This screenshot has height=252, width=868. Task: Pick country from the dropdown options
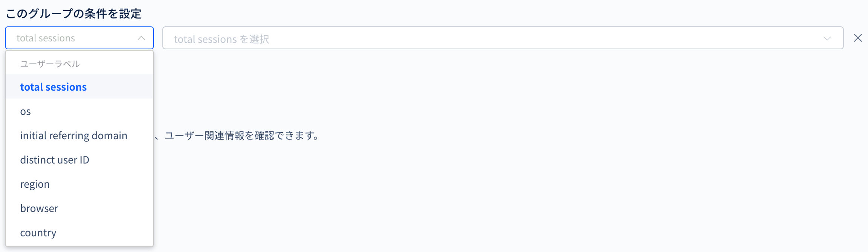pyautogui.click(x=38, y=232)
